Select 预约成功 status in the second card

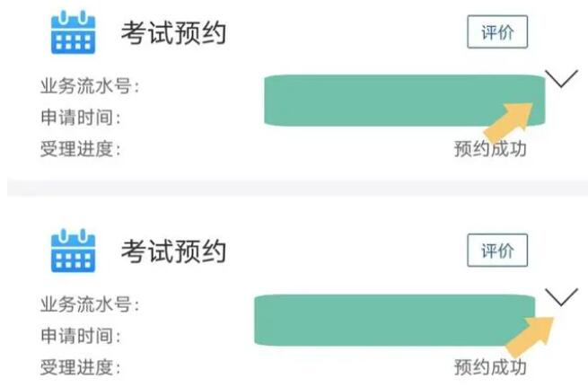(x=489, y=367)
